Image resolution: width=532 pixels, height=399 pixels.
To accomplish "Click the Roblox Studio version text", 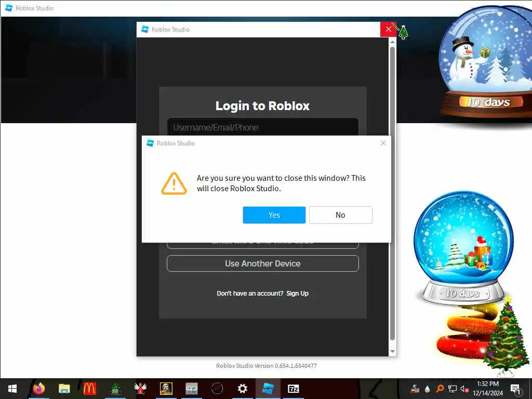I will coord(267,366).
